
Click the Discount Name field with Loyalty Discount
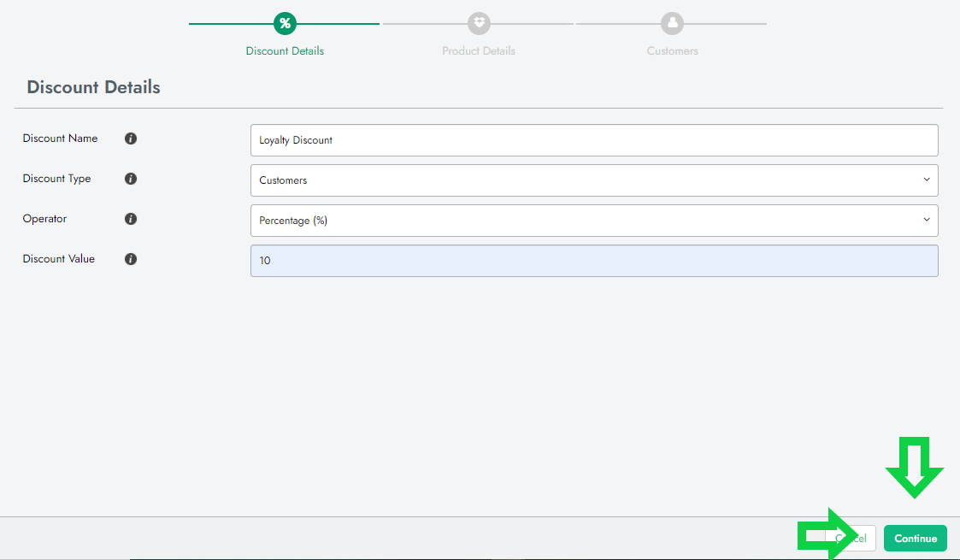click(593, 140)
